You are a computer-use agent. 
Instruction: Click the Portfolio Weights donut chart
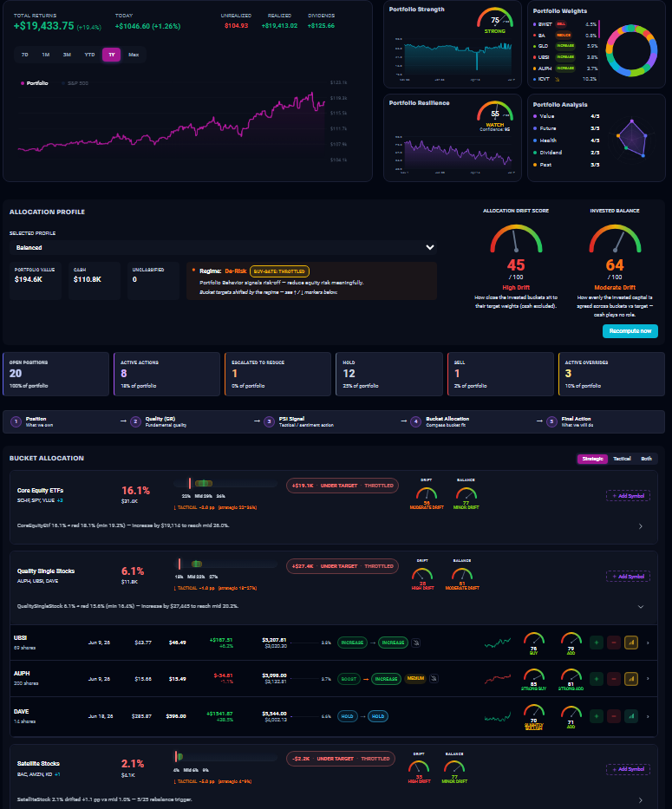click(631, 51)
